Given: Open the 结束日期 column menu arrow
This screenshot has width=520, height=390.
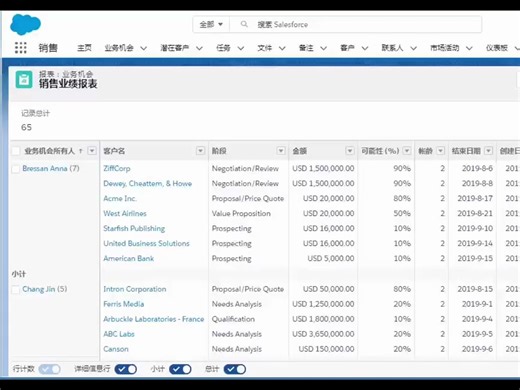Looking at the screenshot, I should pyautogui.click(x=488, y=151).
